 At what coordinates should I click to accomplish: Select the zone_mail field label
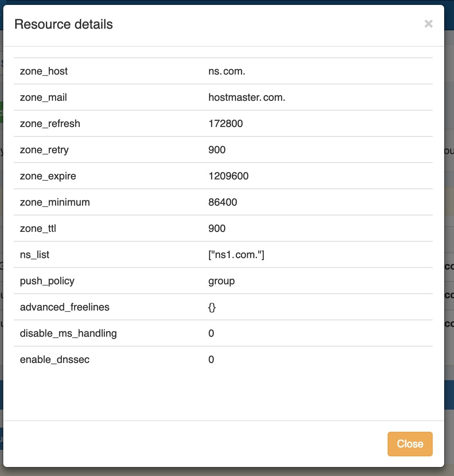[x=43, y=97]
